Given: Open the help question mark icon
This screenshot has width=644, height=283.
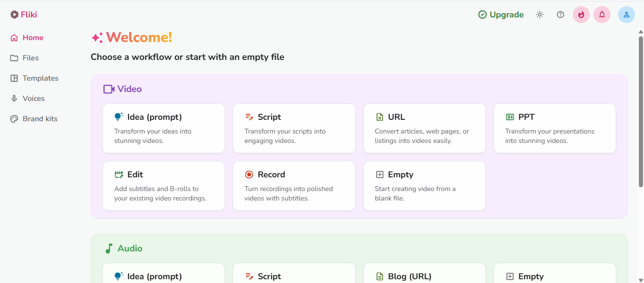Looking at the screenshot, I should coord(560,15).
